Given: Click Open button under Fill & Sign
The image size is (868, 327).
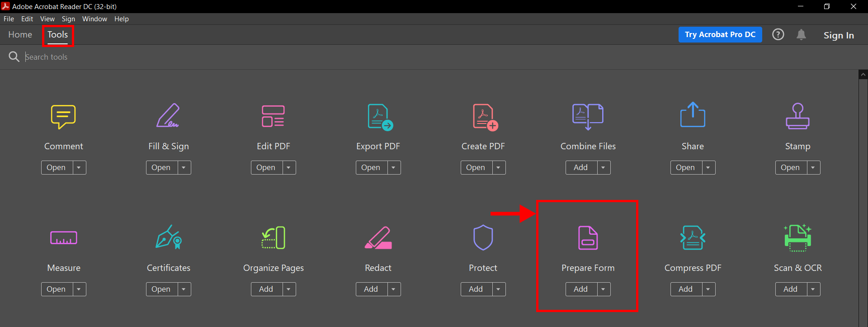Looking at the screenshot, I should [x=161, y=167].
